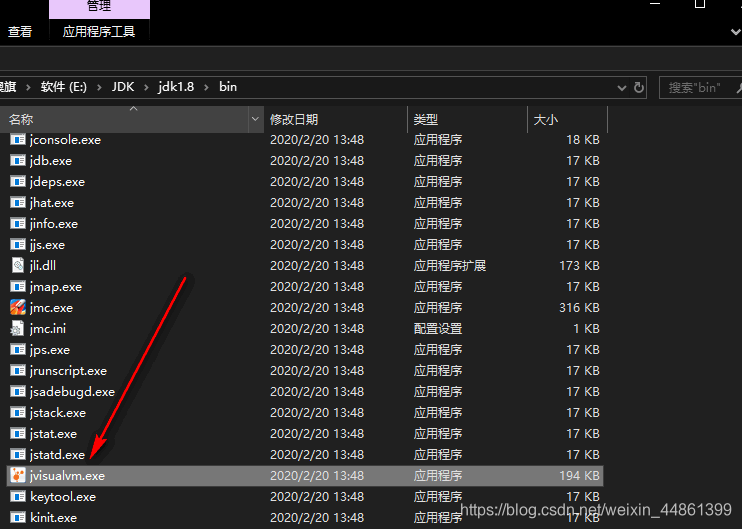
Task: Click the jhat.exe file icon
Action: coord(18,203)
